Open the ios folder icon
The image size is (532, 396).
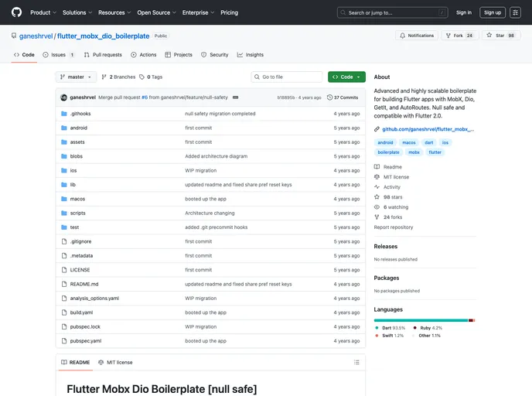pyautogui.click(x=63, y=171)
